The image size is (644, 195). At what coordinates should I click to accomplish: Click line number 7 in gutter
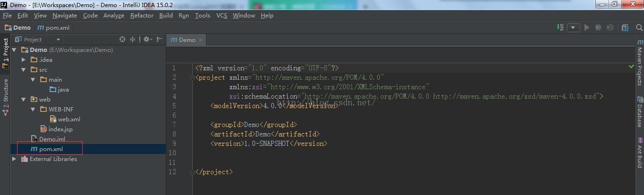coord(174,125)
